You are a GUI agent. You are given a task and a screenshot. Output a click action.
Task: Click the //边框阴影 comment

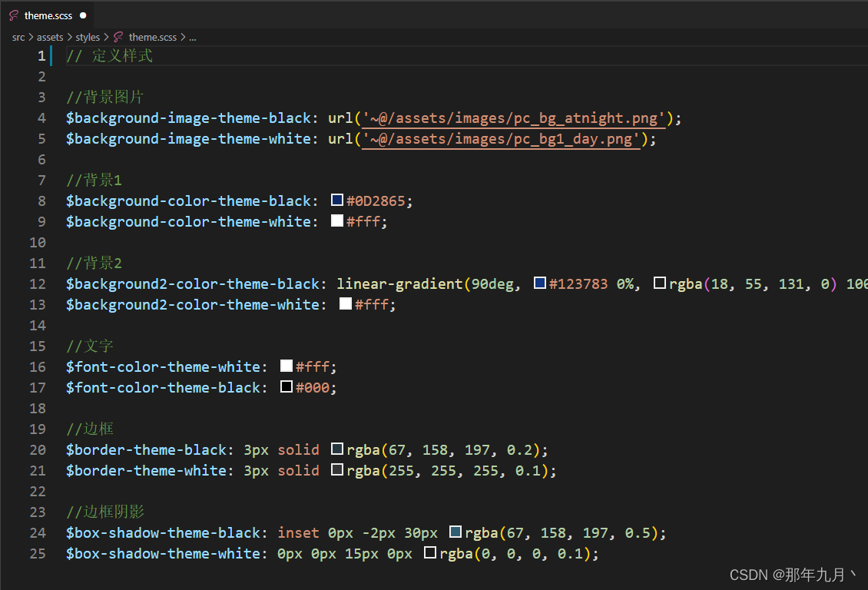(x=104, y=512)
